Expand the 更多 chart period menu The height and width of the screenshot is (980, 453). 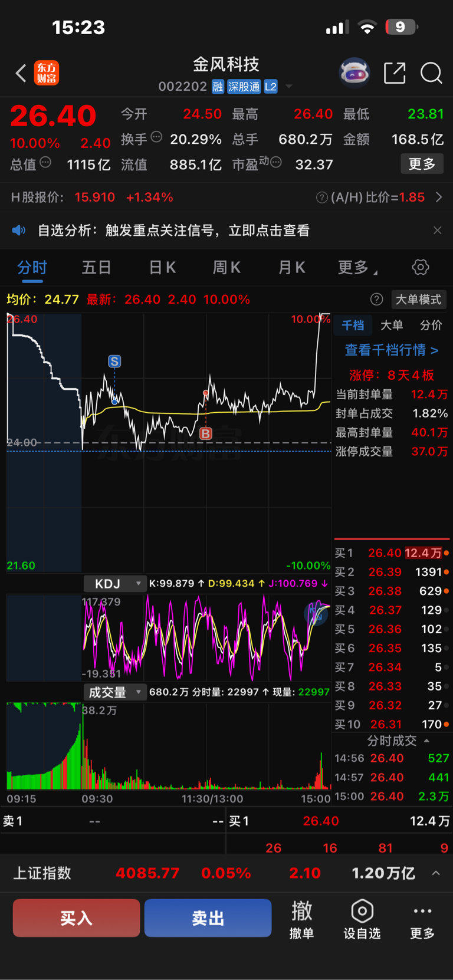(357, 268)
